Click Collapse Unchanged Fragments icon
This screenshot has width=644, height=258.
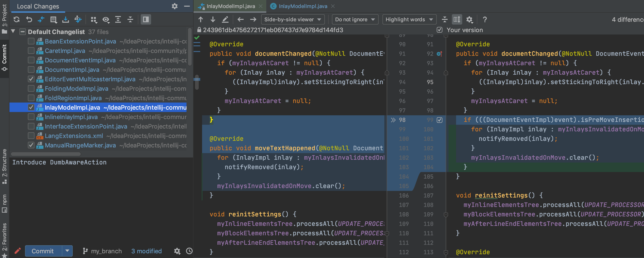pyautogui.click(x=445, y=20)
